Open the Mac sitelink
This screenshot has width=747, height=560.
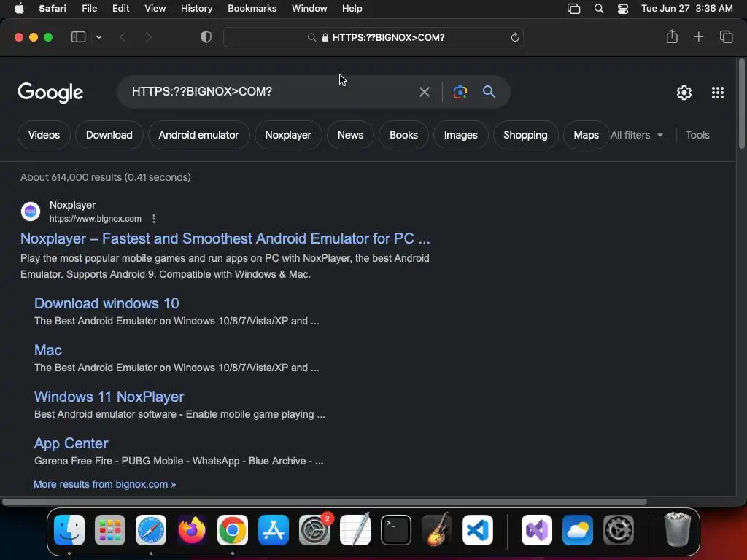coord(48,350)
